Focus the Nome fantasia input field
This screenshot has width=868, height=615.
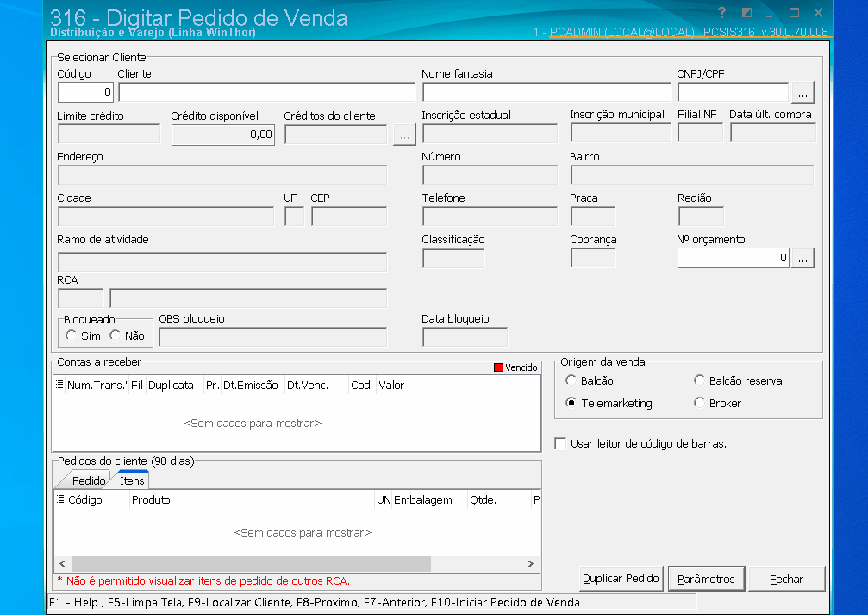[x=546, y=92]
